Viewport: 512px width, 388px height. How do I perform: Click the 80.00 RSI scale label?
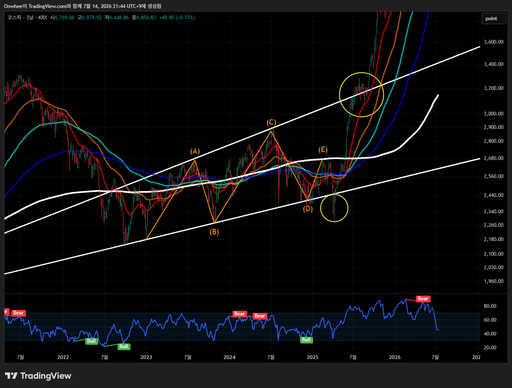point(490,306)
